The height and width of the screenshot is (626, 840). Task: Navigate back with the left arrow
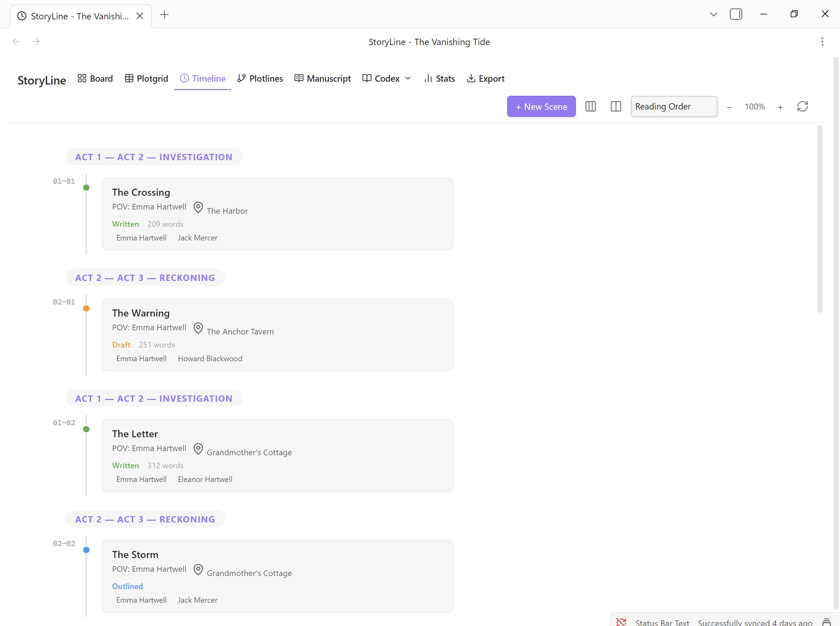click(16, 42)
